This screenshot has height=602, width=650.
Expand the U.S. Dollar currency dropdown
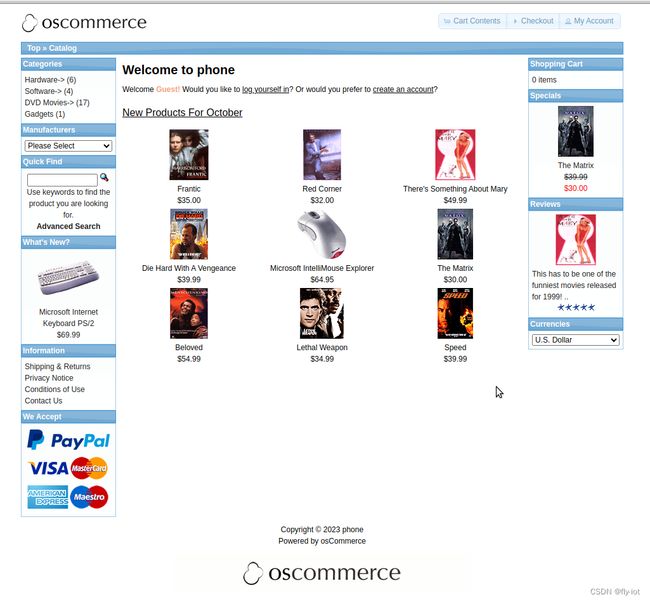[575, 340]
